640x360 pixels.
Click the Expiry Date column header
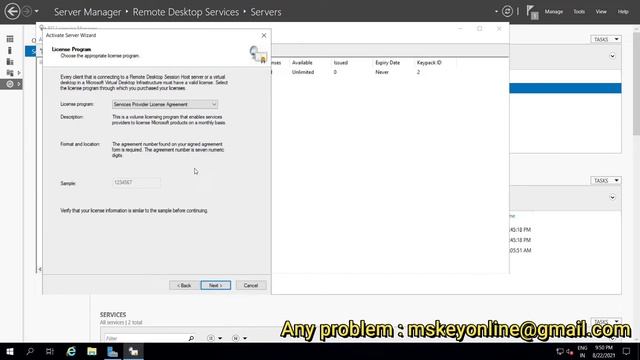(x=387, y=62)
